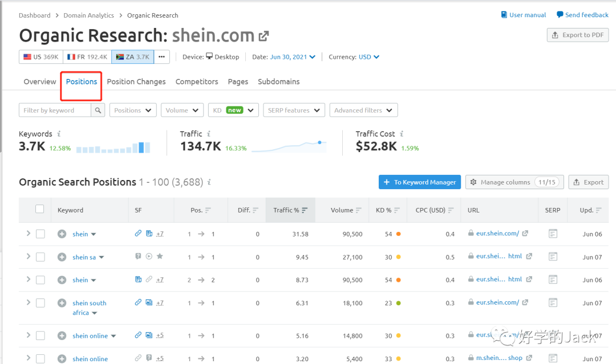The image size is (616, 364).
Task: Expand the 'shein sa' row details chevron
Action: 29,256
